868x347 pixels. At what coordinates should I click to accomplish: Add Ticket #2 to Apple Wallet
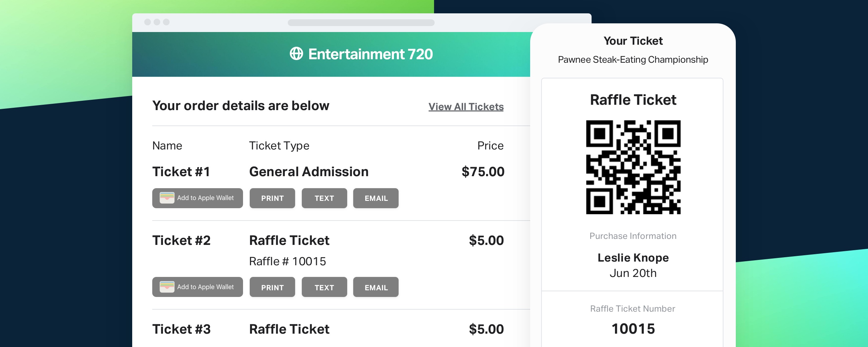(197, 287)
